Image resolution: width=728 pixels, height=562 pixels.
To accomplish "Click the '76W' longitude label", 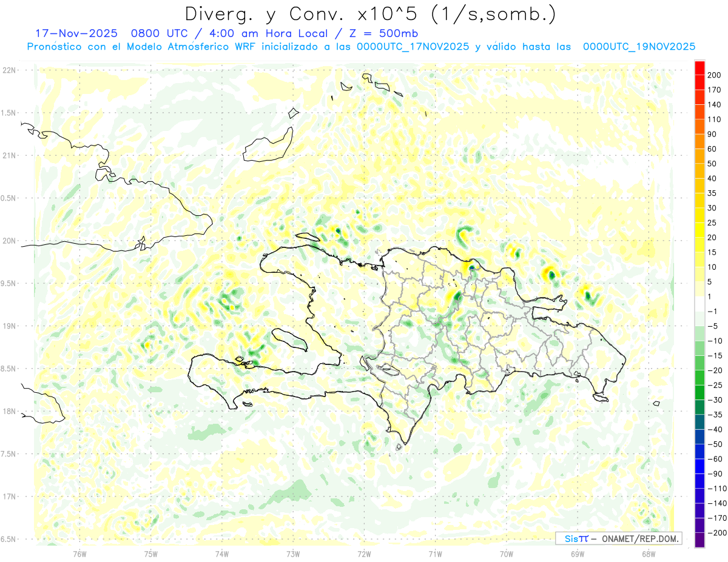I will (79, 554).
